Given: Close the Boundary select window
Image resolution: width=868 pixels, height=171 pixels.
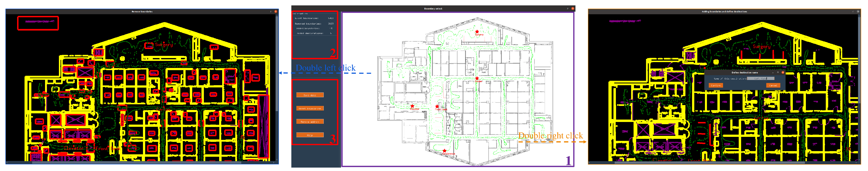Looking at the screenshot, I should click(x=572, y=8).
